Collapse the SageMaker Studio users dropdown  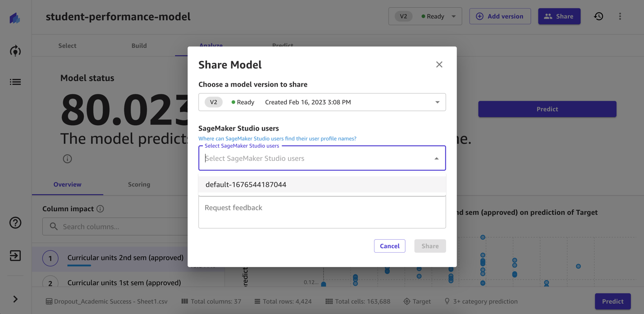coord(436,158)
